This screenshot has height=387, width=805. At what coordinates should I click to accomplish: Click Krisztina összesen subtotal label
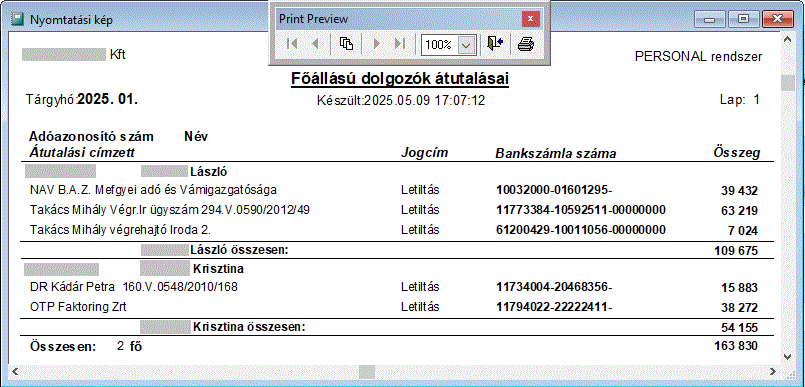(x=249, y=326)
